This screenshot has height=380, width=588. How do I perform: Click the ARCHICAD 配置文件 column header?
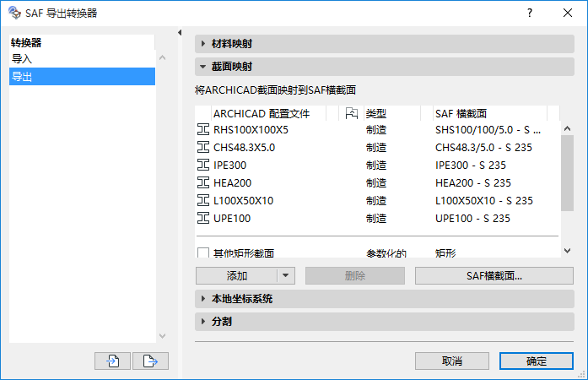(268, 113)
